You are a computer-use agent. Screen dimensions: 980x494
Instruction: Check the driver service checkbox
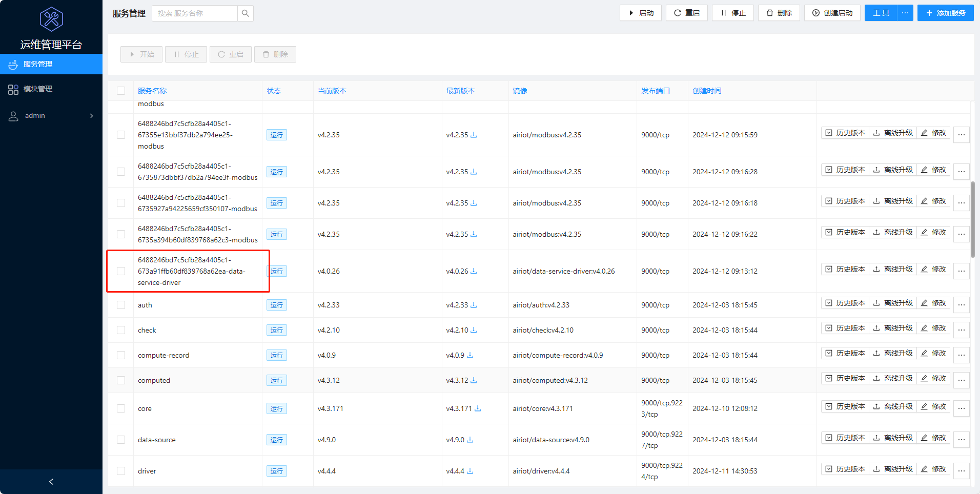pyautogui.click(x=121, y=471)
